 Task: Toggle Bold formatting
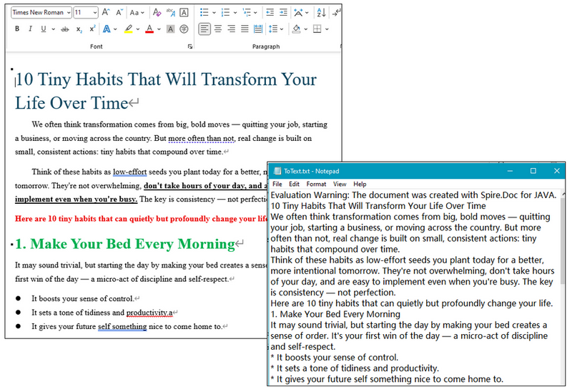click(16, 29)
